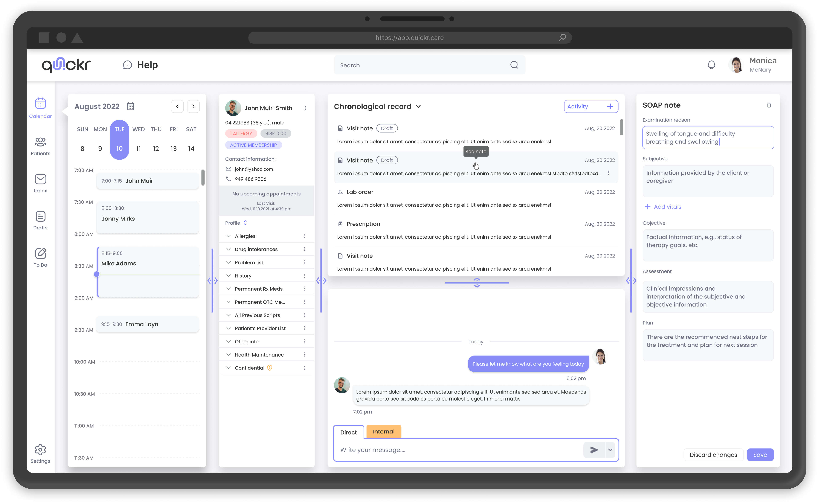Click John Muir-Smith's kebab menu icon
The height and width of the screenshot is (504, 819).
[305, 108]
